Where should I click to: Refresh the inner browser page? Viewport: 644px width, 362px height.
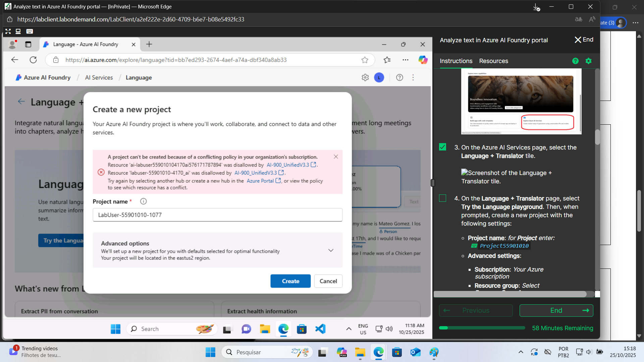[33, 60]
